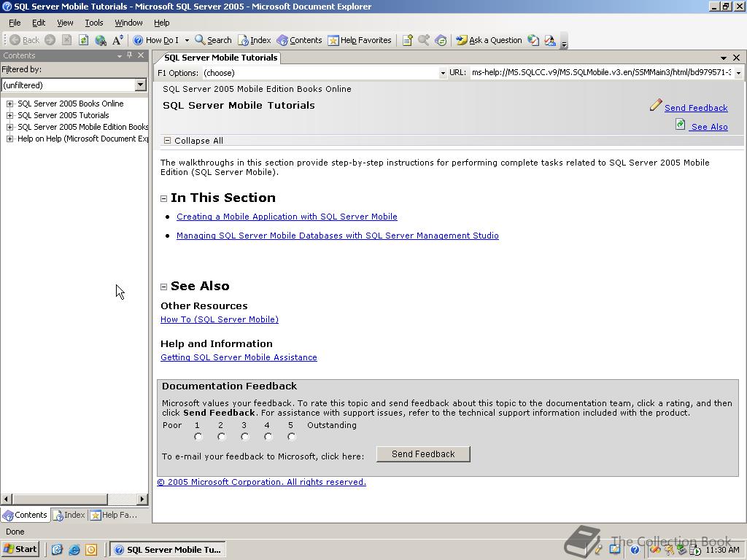Open the toolbar options overflow arrow

tap(564, 43)
